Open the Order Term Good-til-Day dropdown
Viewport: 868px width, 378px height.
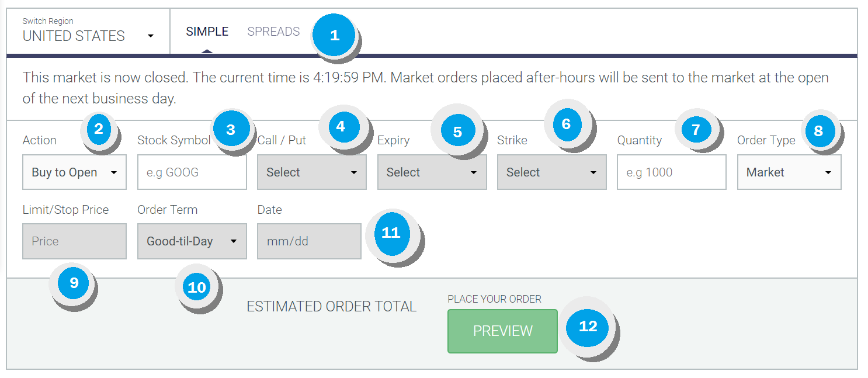tap(192, 241)
